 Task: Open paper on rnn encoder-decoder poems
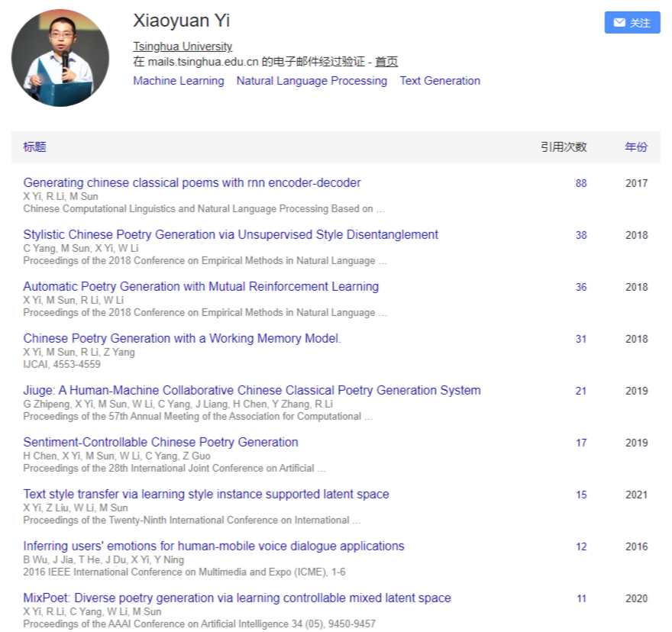(192, 182)
